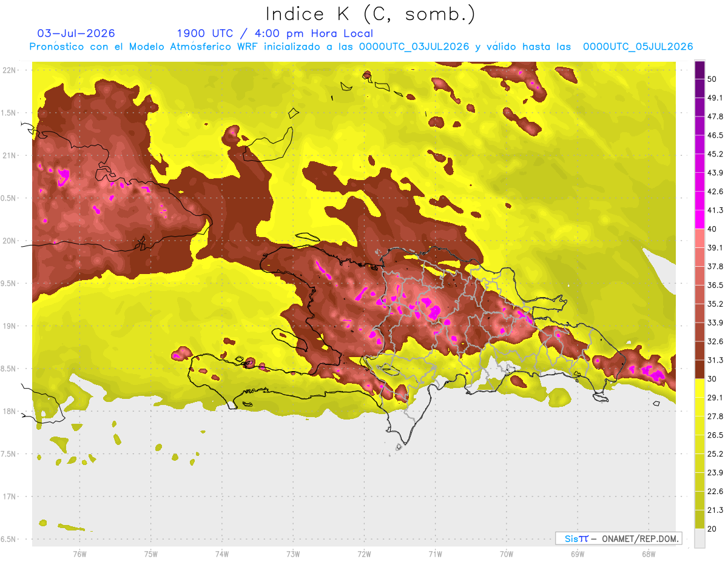Click the colorbar label '50'

tap(713, 79)
